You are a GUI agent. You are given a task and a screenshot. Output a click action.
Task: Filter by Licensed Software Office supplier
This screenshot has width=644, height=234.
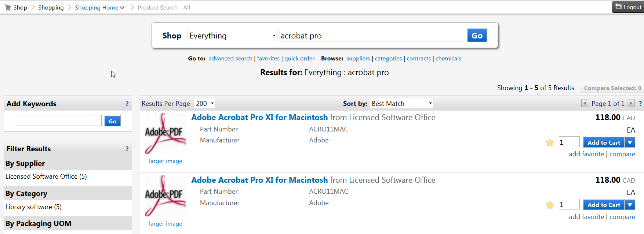46,177
